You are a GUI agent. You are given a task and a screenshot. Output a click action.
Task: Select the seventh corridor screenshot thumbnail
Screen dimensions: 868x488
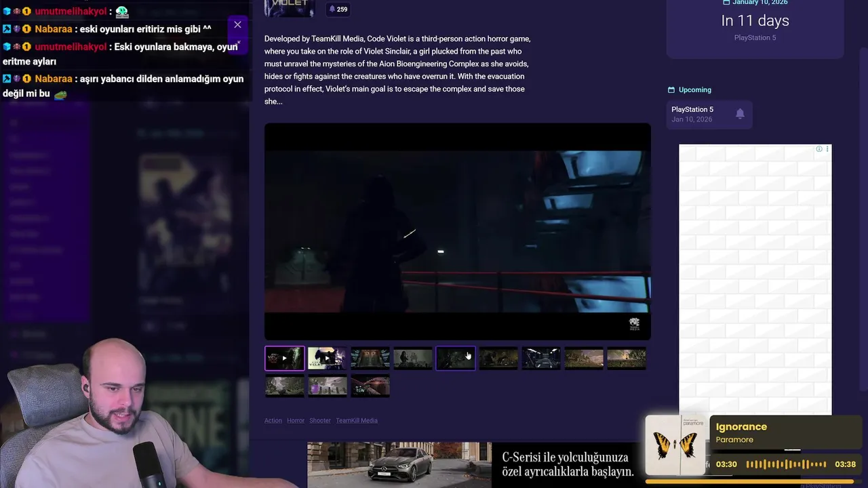pos(540,358)
